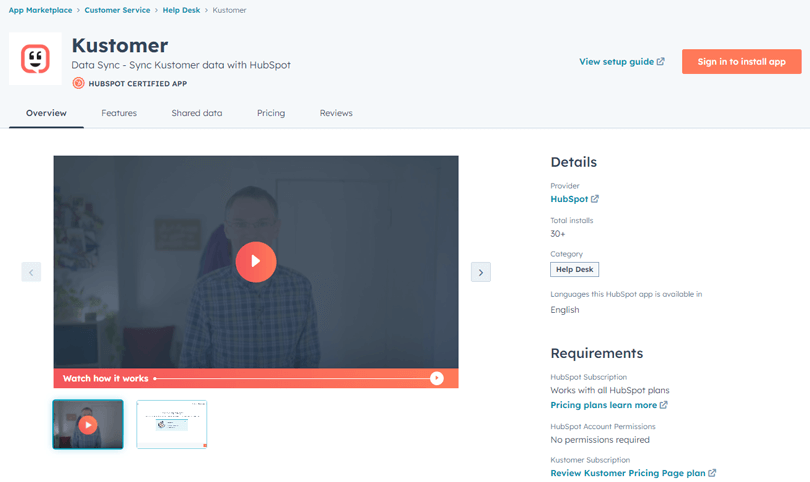Click the '30+' total installs value
Viewport: 810px width, 482px height.
(557, 234)
